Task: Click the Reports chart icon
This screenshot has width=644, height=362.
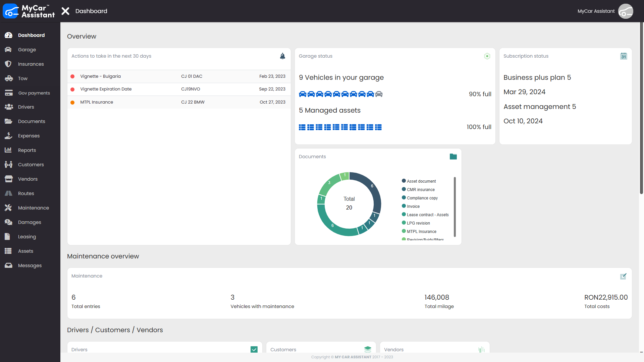Action: click(x=8, y=150)
